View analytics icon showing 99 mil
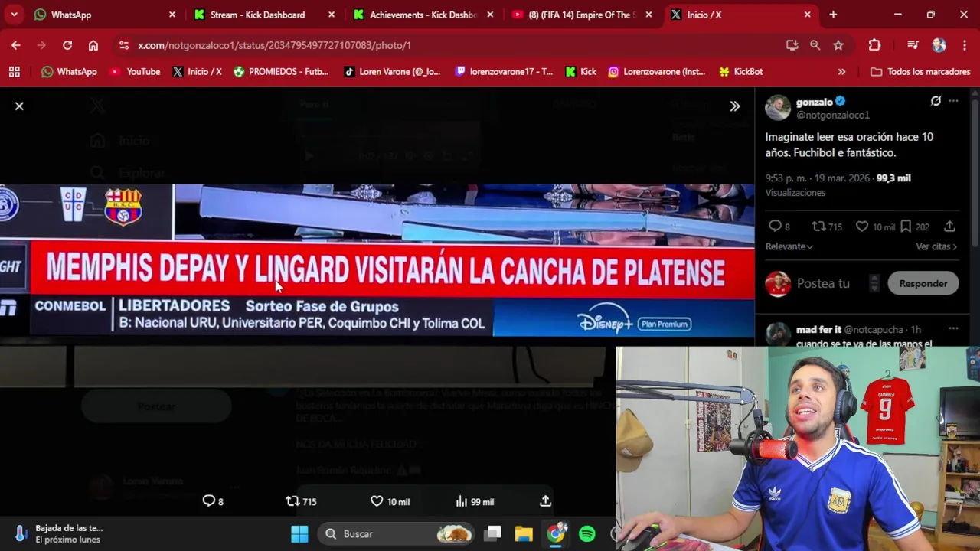 coord(475,501)
